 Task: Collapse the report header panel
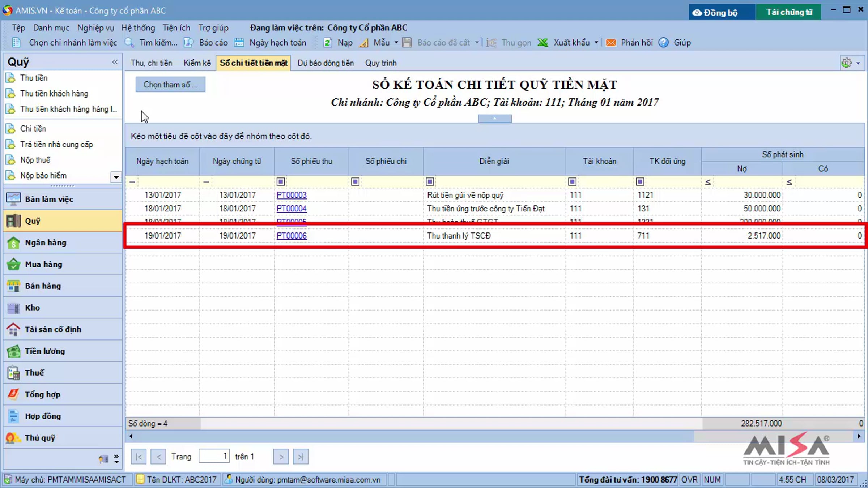(x=495, y=119)
